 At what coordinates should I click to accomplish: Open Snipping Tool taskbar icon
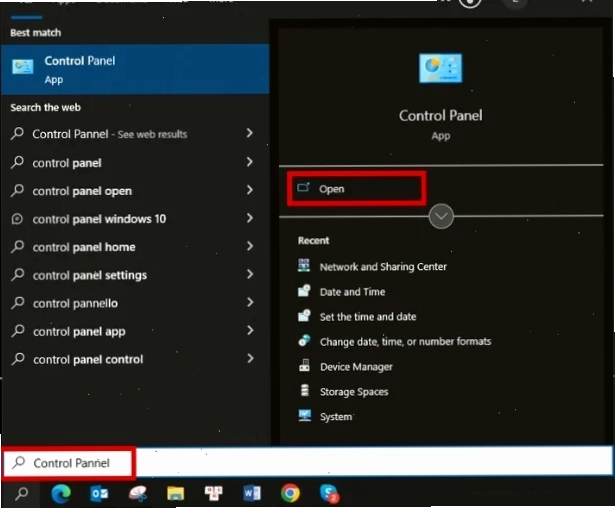[x=138, y=493]
